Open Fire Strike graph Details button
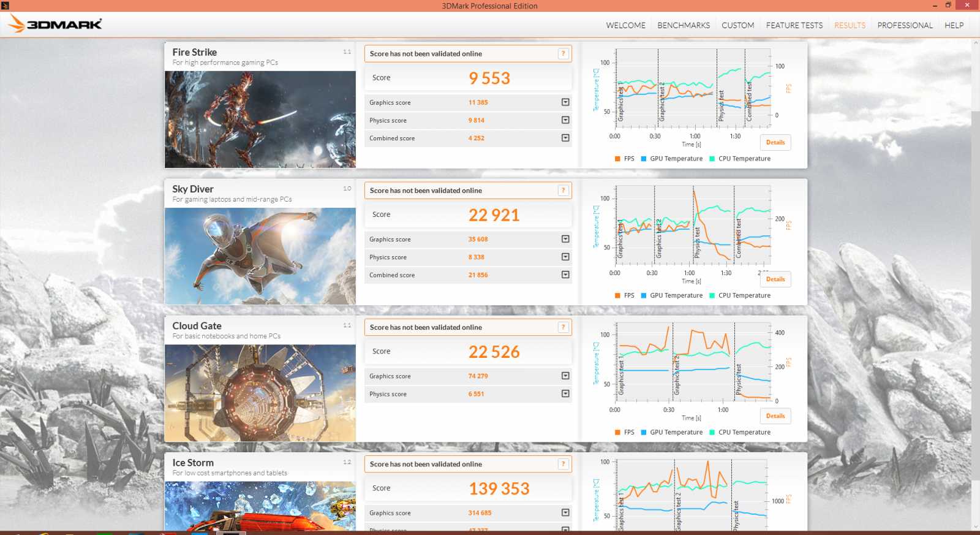The width and height of the screenshot is (980, 535). [775, 142]
